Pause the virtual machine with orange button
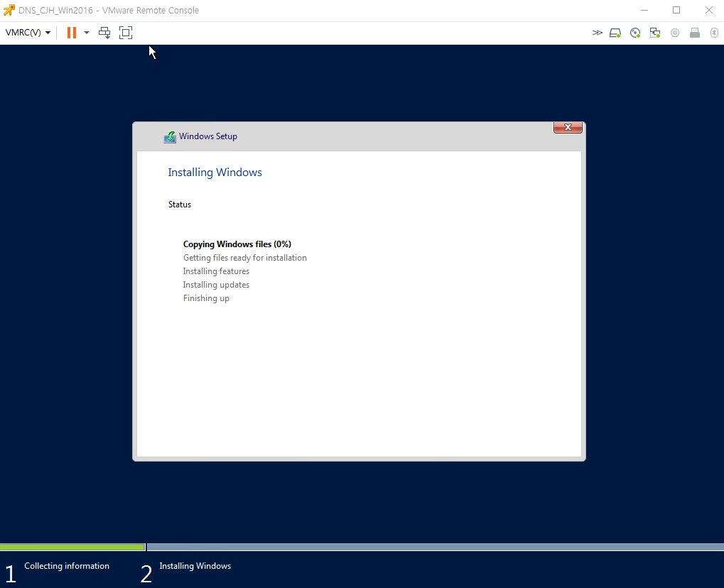 point(72,33)
